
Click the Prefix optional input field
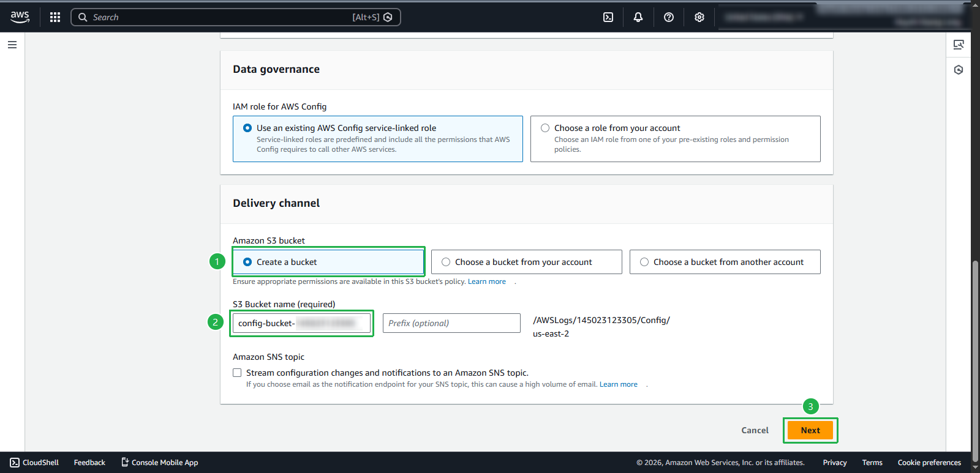451,323
